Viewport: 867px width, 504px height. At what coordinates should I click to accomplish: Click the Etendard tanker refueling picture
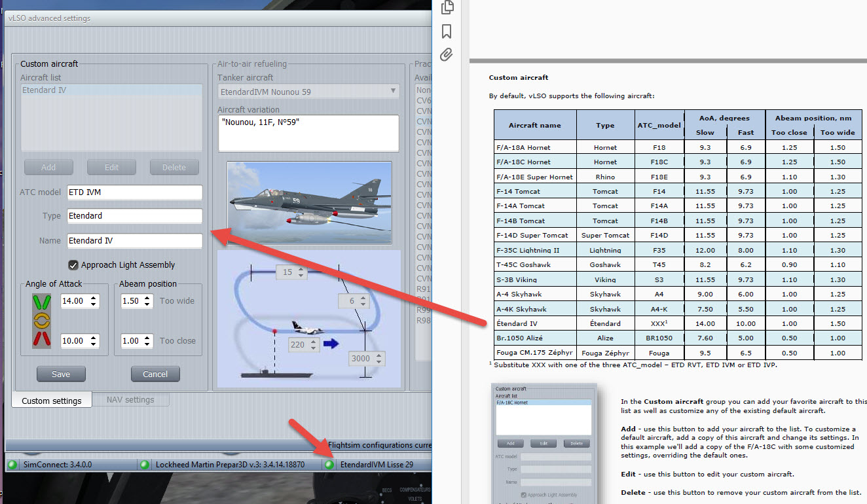point(309,203)
